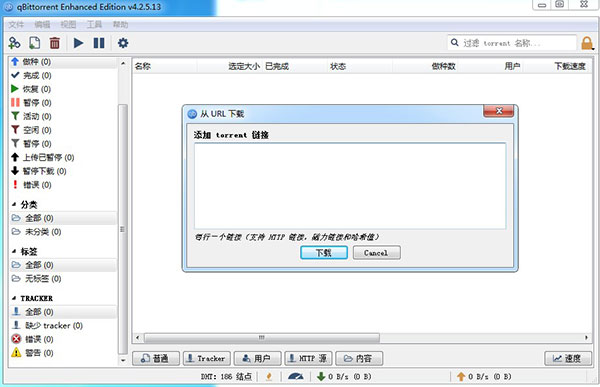Image resolution: width=600 pixels, height=387 pixels.
Task: Click the add torrent file toolbar icon
Action: coord(34,43)
